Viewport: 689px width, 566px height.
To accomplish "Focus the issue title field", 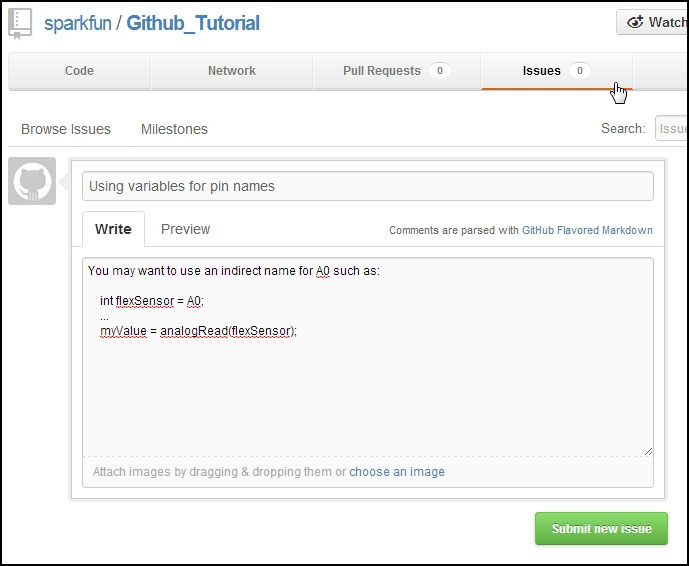I will point(367,186).
